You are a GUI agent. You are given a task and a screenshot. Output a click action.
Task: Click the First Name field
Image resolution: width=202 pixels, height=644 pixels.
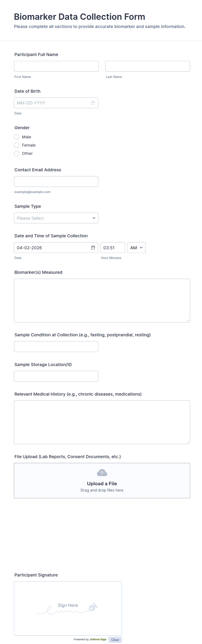click(x=56, y=66)
